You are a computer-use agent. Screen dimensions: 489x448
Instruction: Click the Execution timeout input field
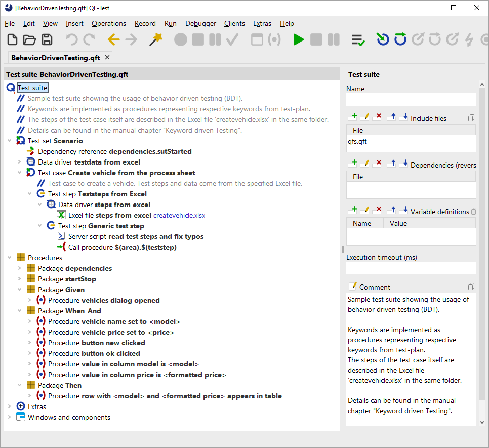pos(411,268)
